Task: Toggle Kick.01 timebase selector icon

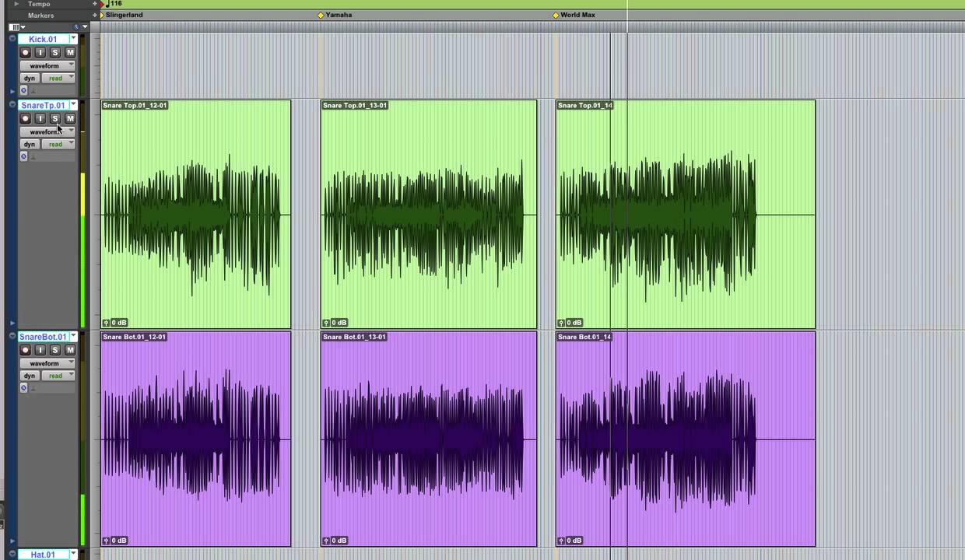Action: point(23,90)
